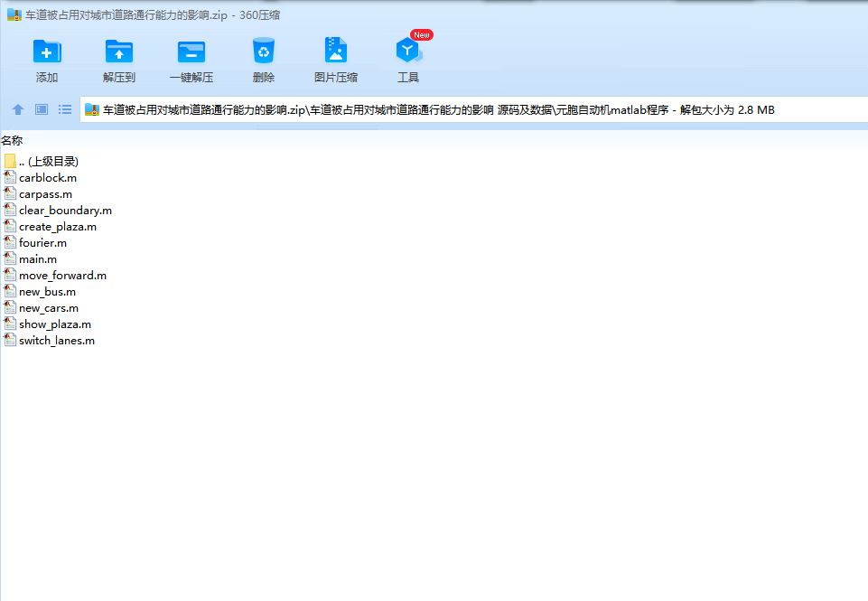Go up one level with the arrow icon
Screen dimensions: 868x601
[x=18, y=109]
